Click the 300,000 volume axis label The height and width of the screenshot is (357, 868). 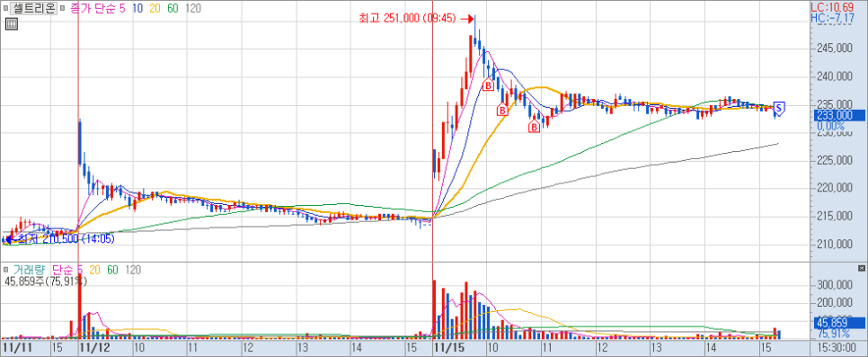click(835, 284)
